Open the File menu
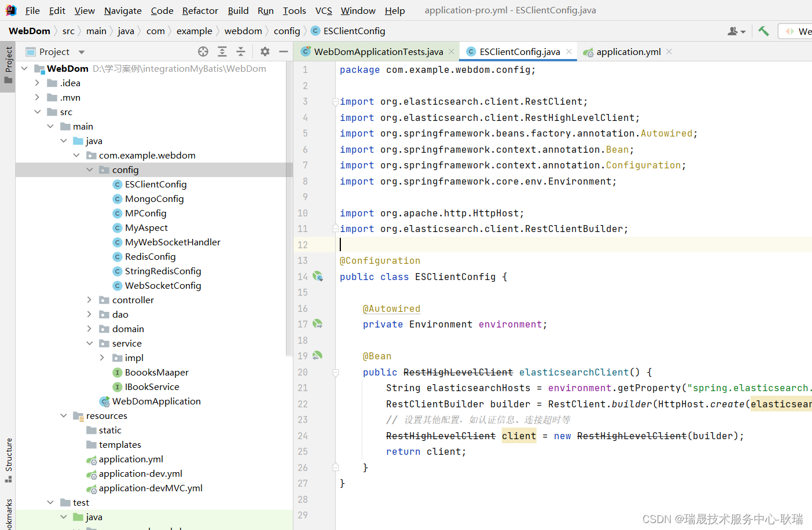 (x=32, y=10)
